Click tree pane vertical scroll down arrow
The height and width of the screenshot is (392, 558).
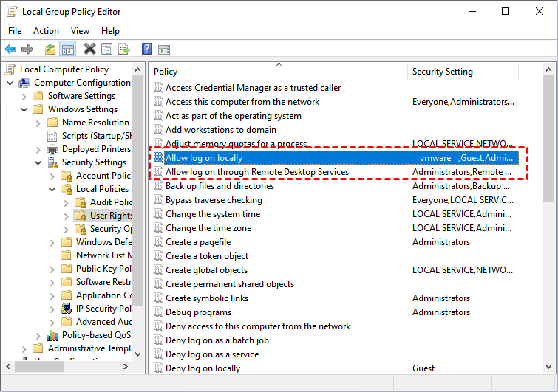pos(138,354)
